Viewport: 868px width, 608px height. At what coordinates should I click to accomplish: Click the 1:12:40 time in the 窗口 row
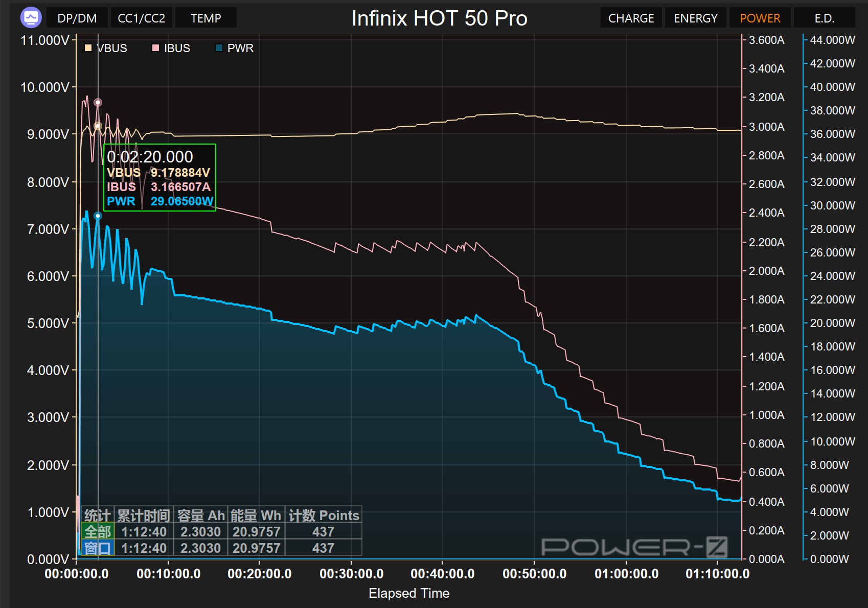click(x=144, y=548)
